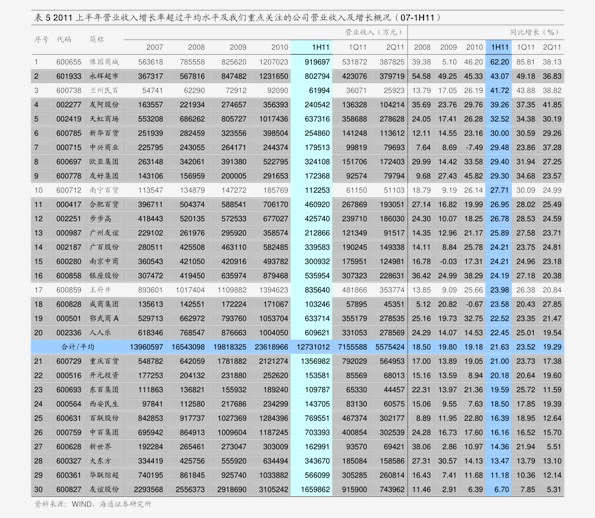Click the source note mentioning WIND
The image size is (595, 518).
coord(93,504)
